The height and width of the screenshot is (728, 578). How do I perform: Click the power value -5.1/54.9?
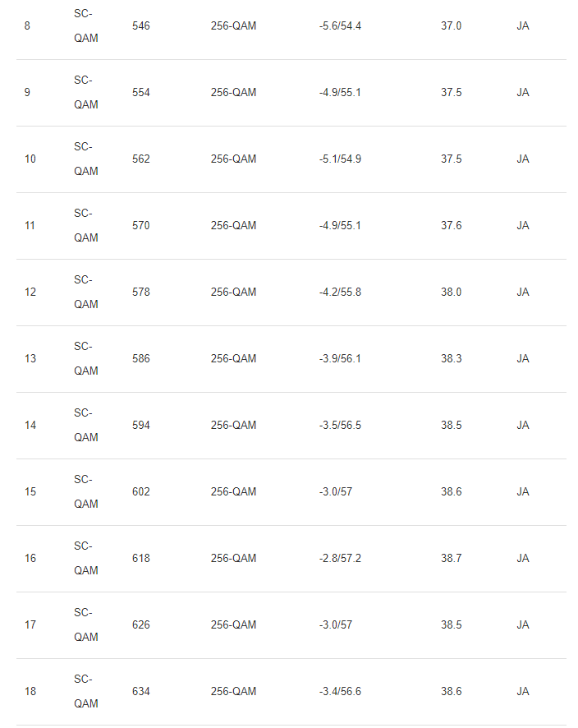coord(340,159)
